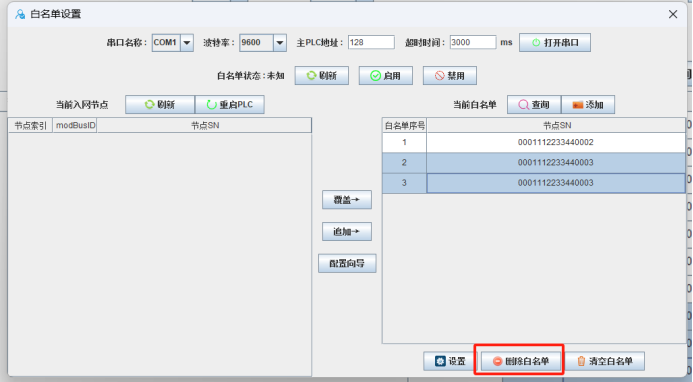Open the 配置向导 configuration wizard
This screenshot has height=382, width=693.
coord(347,264)
